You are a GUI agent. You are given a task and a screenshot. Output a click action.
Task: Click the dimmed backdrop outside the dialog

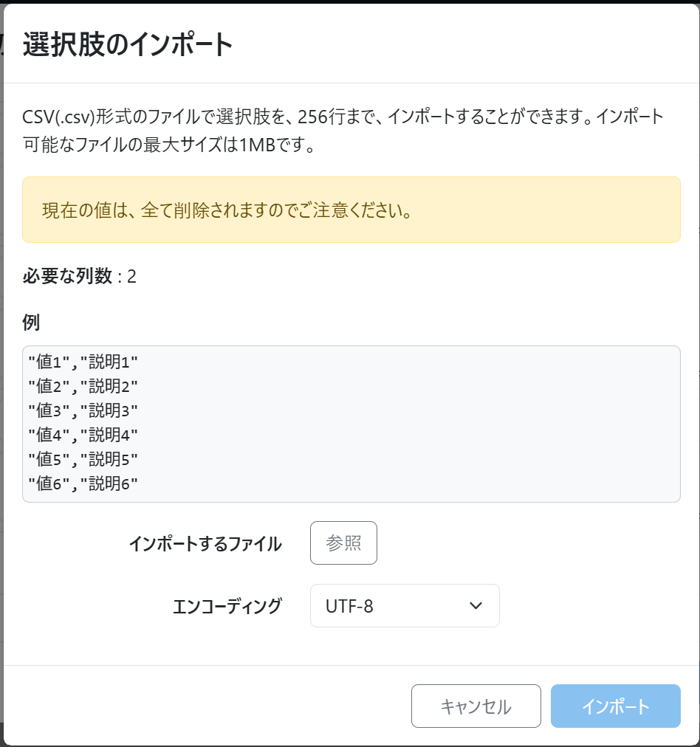tap(1, 369)
